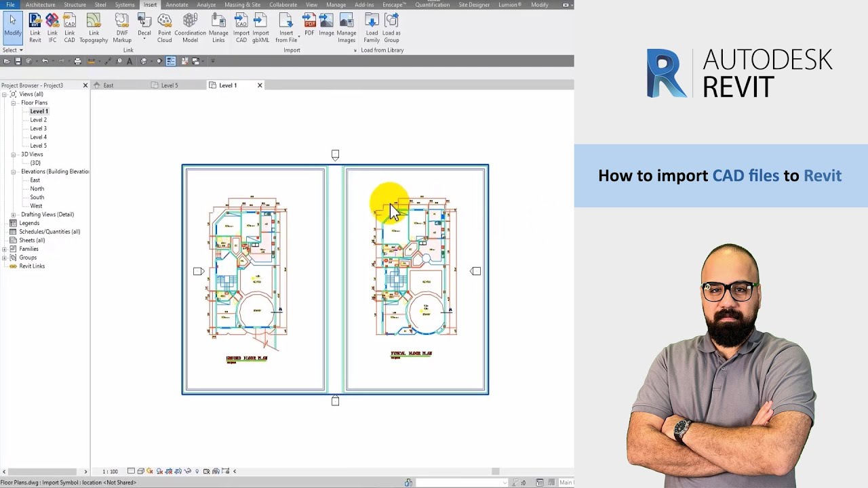
Task: Toggle Thin Lines in quick access toolbar
Action: (x=171, y=61)
